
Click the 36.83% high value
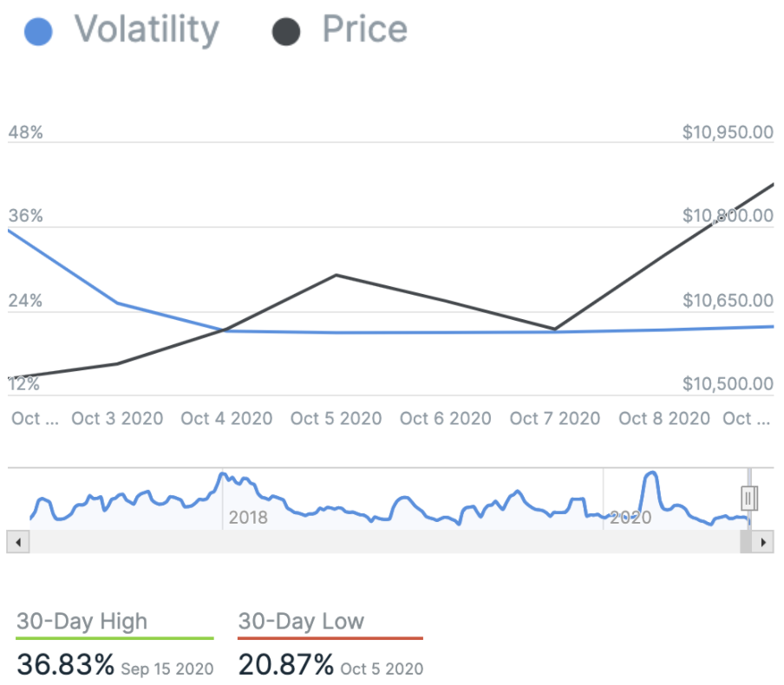[65, 665]
